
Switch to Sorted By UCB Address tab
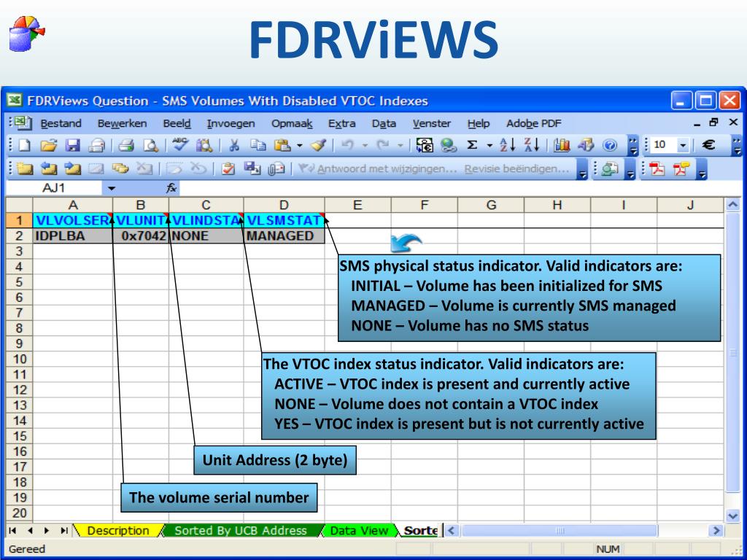click(x=241, y=531)
